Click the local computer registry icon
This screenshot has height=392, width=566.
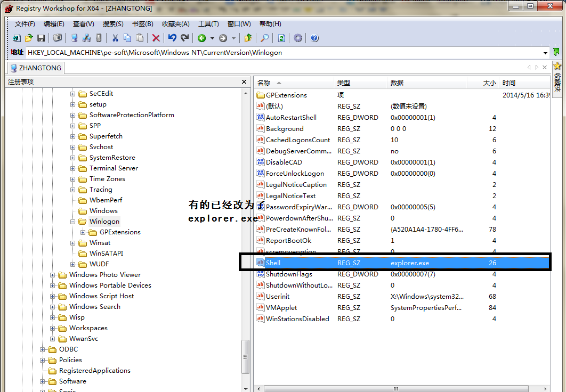point(75,38)
